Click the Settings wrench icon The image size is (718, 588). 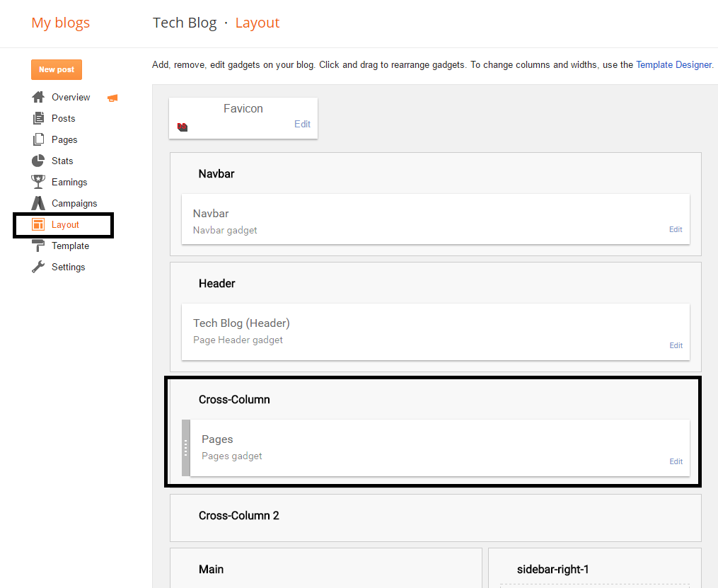tap(38, 267)
